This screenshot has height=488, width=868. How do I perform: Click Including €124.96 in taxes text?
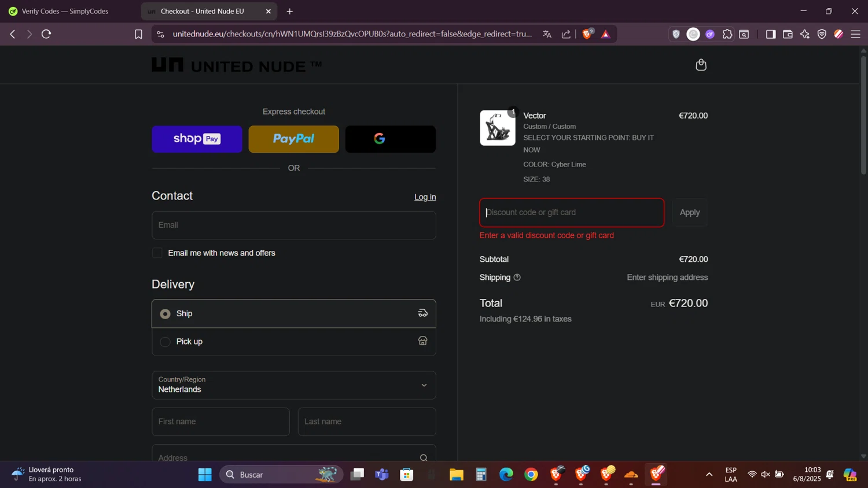tap(525, 319)
